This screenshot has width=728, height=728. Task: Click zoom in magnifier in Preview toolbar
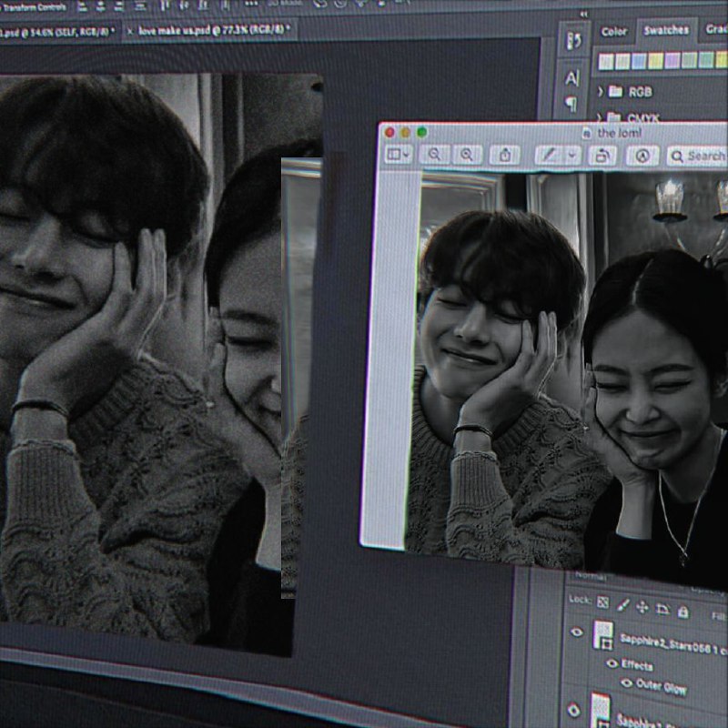(467, 155)
